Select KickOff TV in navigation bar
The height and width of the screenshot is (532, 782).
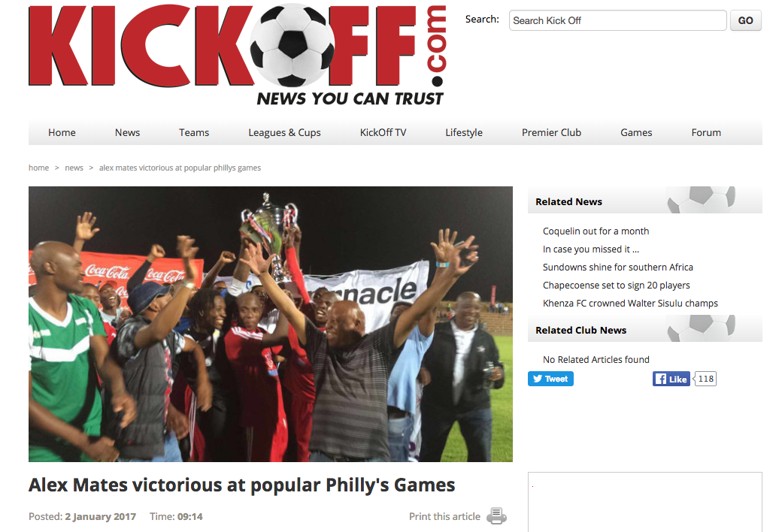[383, 133]
